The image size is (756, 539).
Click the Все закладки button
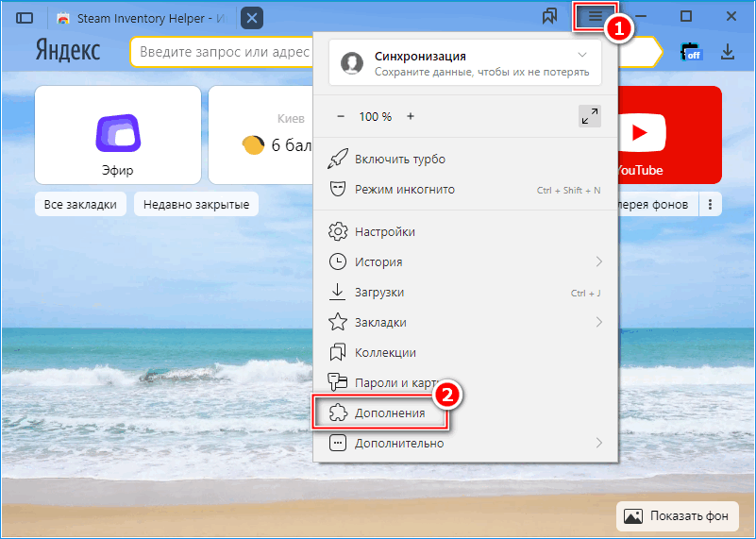coord(80,204)
